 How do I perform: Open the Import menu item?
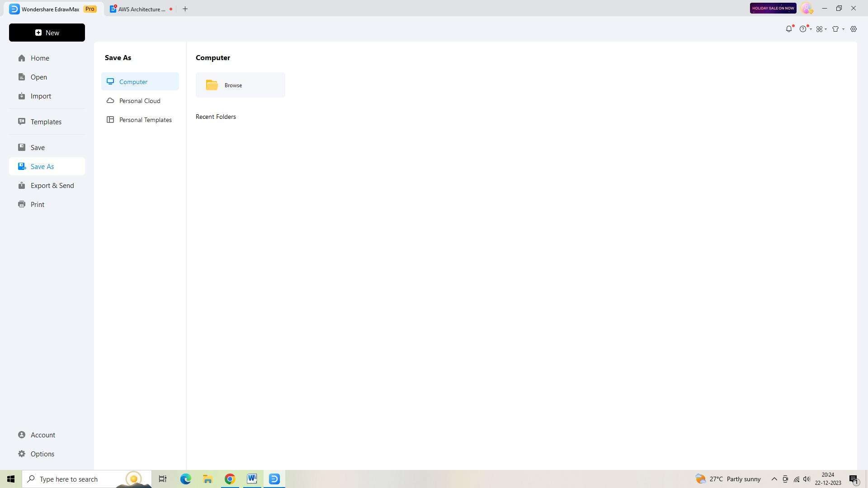(x=41, y=95)
